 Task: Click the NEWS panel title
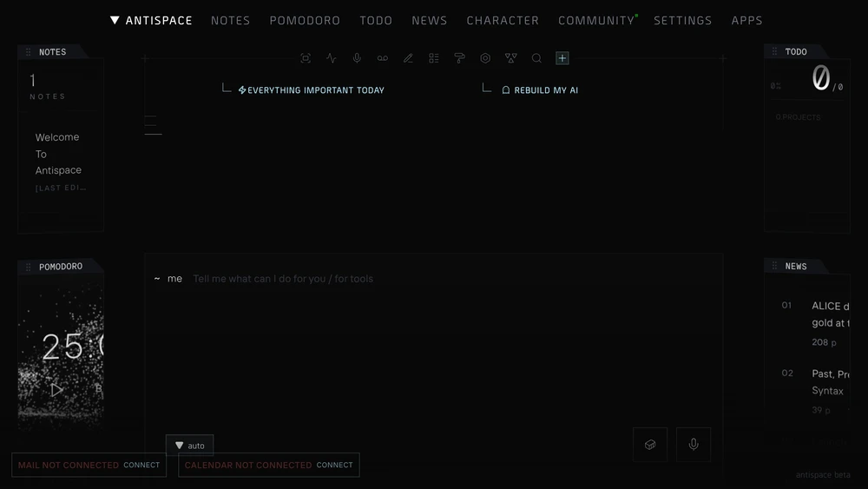click(x=796, y=267)
